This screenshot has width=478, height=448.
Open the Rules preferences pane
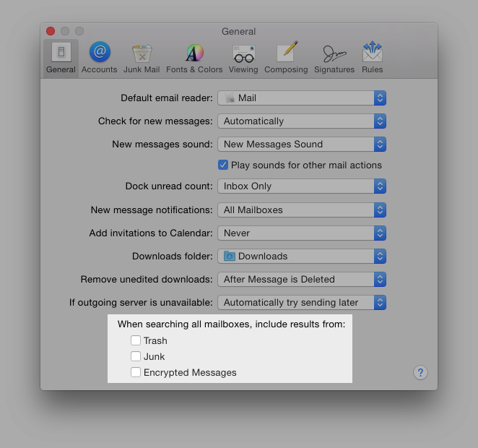tap(372, 58)
